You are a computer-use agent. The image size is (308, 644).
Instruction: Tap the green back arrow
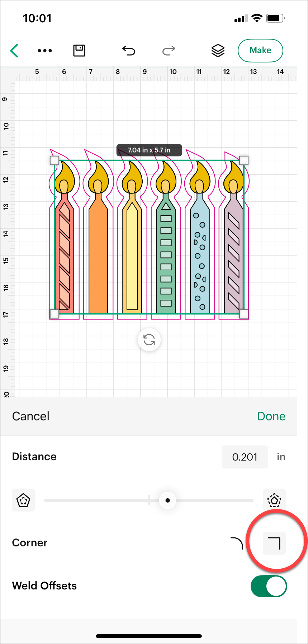tap(14, 51)
